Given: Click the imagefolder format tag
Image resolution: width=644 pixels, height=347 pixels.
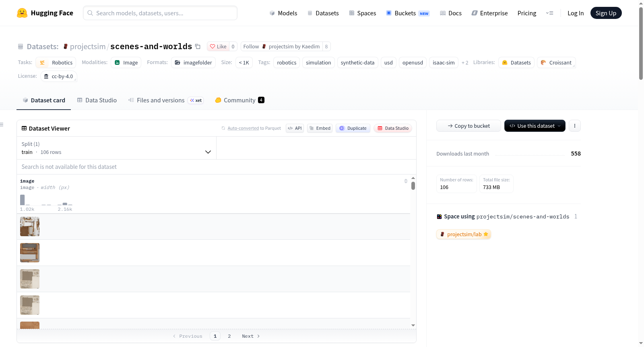Looking at the screenshot, I should [193, 62].
